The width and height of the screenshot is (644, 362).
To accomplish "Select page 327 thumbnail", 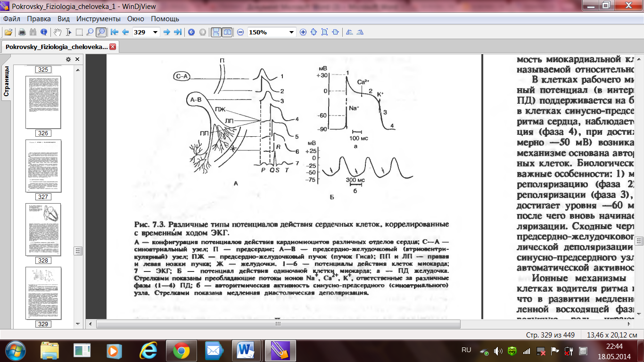I will (43, 166).
